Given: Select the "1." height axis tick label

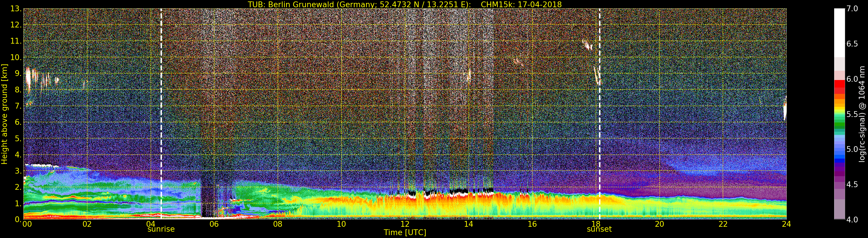Looking at the screenshot, I should pos(18,203).
